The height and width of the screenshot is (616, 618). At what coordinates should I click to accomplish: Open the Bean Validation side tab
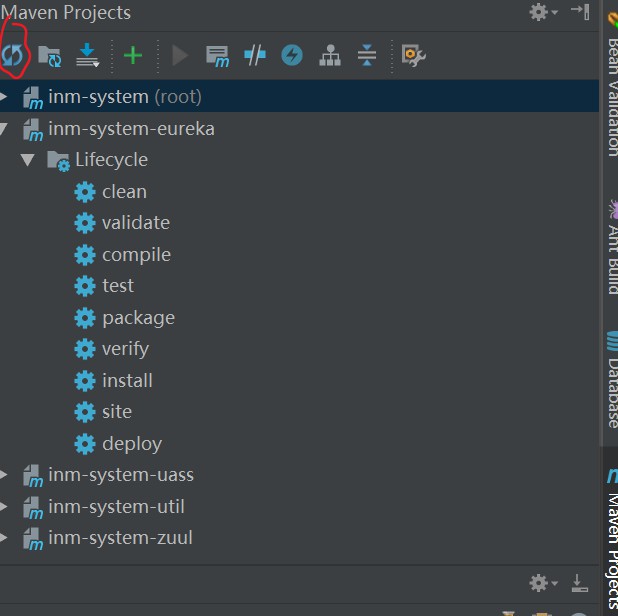click(612, 85)
